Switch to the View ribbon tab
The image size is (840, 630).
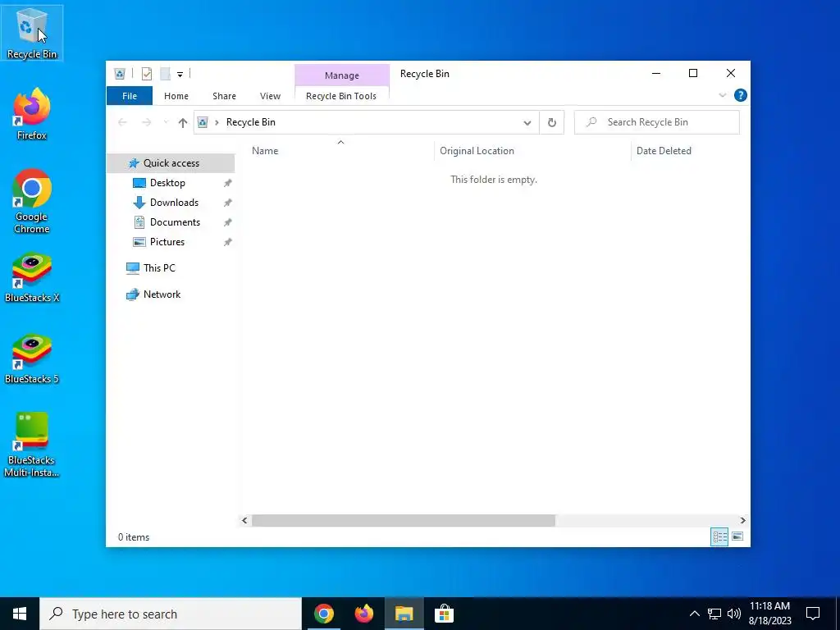(270, 96)
